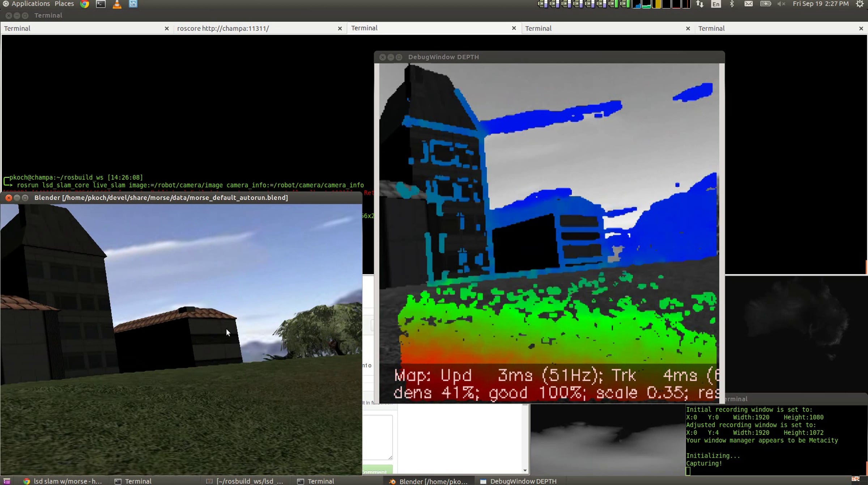Viewport: 868px width, 485px height.
Task: Open the system monitor launcher icon
Action: click(133, 4)
